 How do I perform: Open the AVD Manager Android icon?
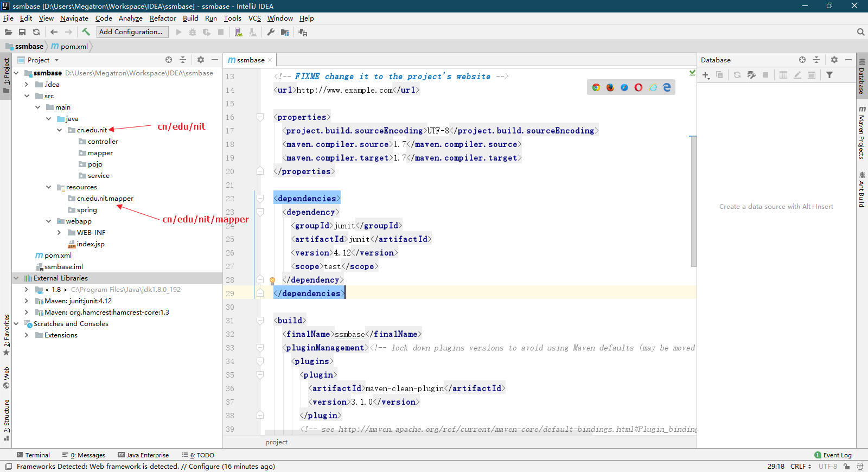[238, 32]
